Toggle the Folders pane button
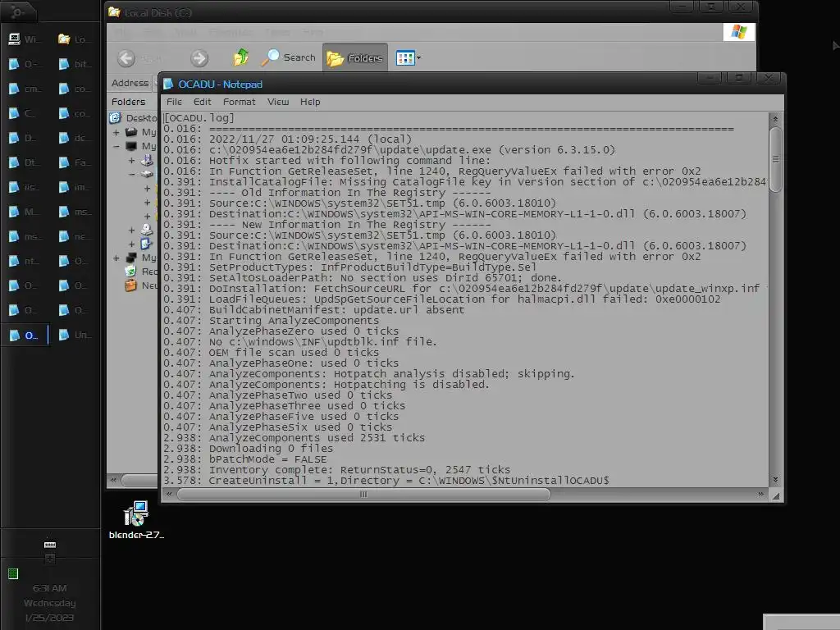The image size is (840, 630). (x=354, y=58)
